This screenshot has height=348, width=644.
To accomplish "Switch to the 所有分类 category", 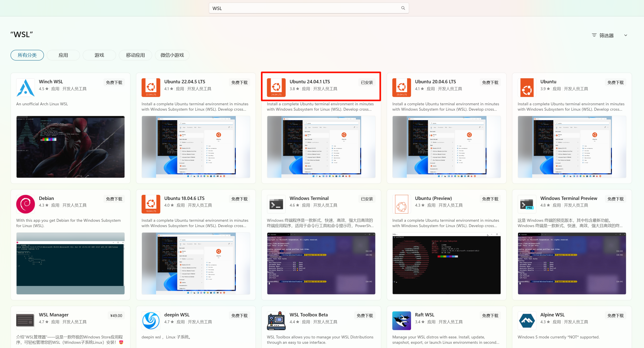I will point(27,55).
